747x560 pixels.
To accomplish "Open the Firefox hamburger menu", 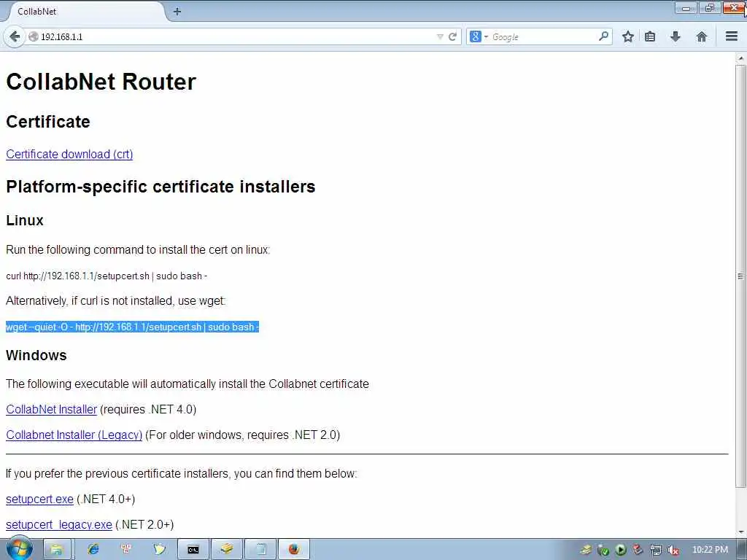I will point(732,36).
